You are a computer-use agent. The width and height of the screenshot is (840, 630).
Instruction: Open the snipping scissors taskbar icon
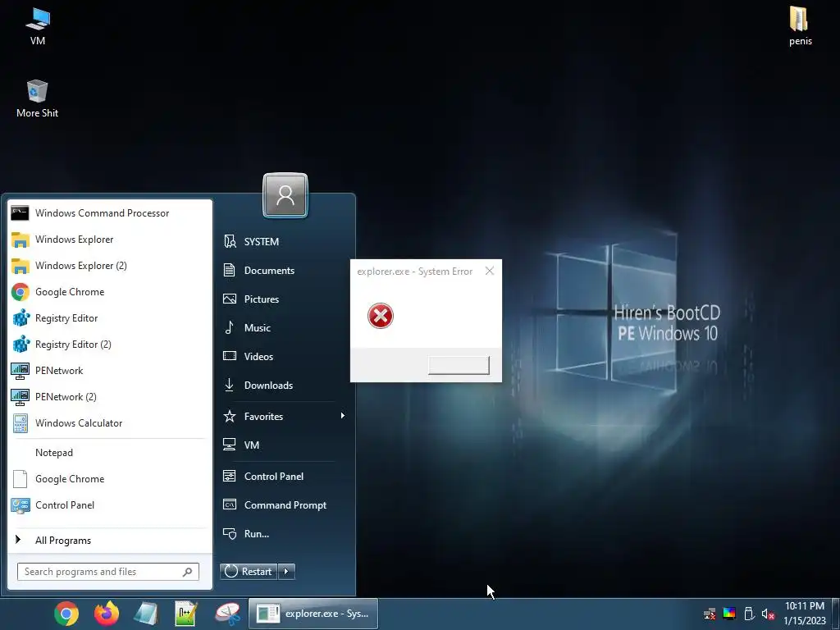tap(227, 614)
